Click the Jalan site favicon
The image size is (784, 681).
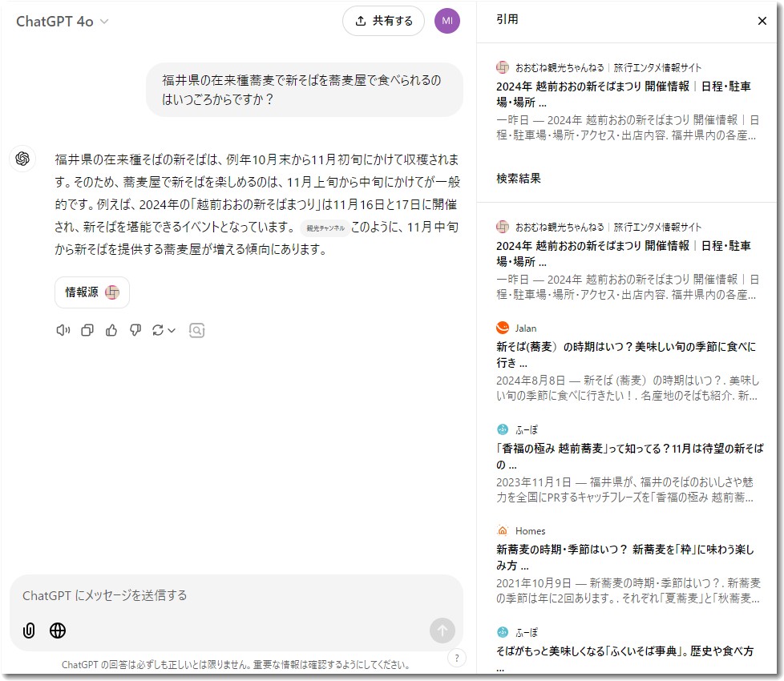[x=503, y=328]
